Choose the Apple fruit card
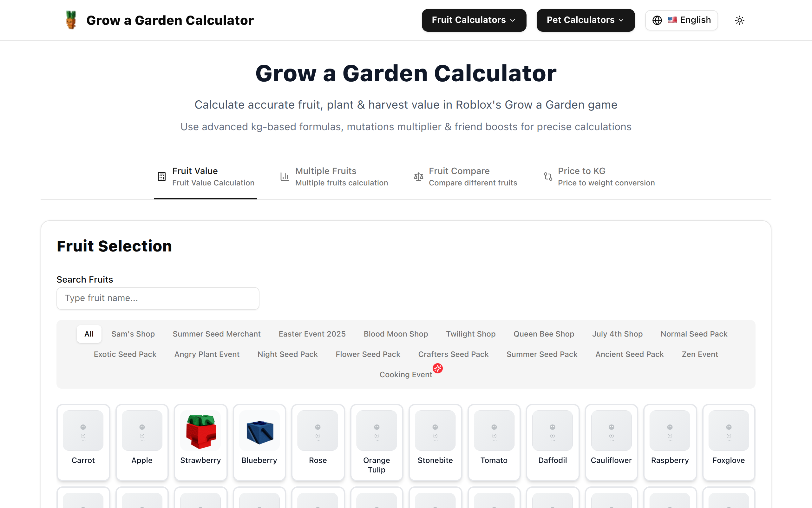Viewport: 812px width, 508px height. click(x=142, y=442)
